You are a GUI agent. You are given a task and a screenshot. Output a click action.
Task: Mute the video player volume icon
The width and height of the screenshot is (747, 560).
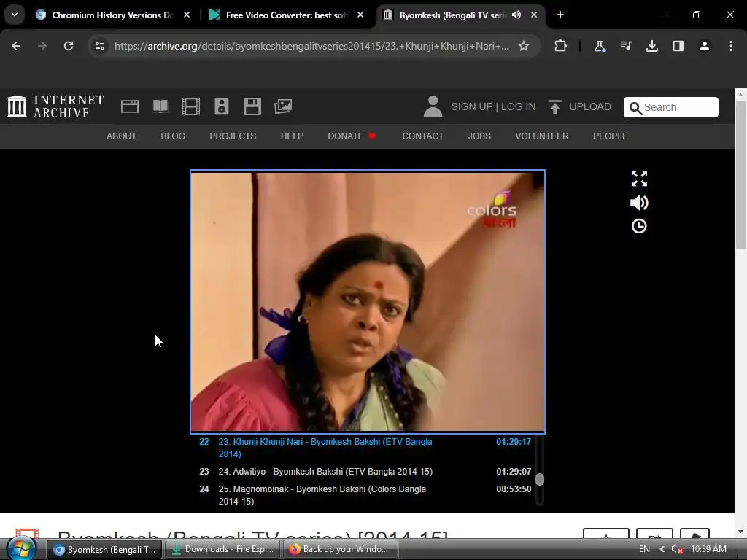pos(639,203)
